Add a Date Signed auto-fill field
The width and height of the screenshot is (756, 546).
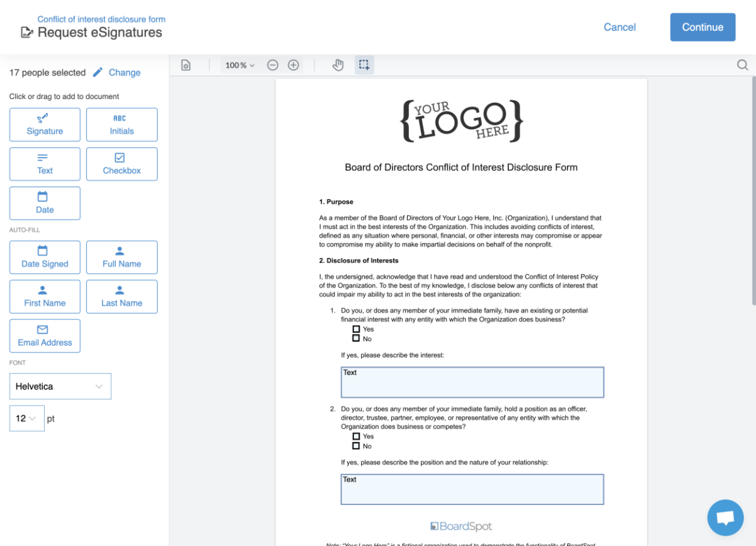click(x=44, y=257)
